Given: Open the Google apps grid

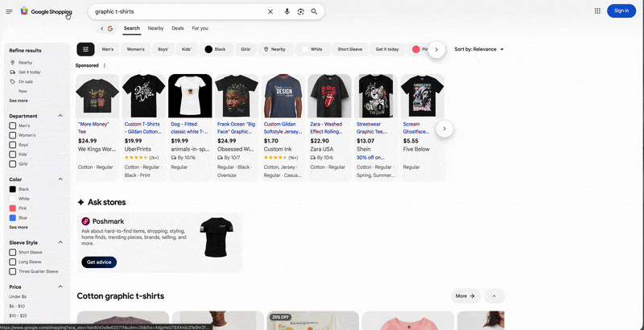Looking at the screenshot, I should pyautogui.click(x=597, y=10).
